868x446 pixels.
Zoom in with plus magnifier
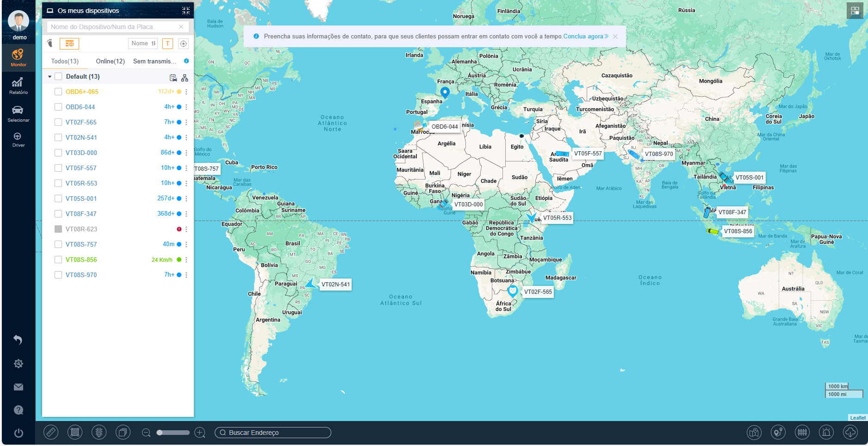coord(200,433)
